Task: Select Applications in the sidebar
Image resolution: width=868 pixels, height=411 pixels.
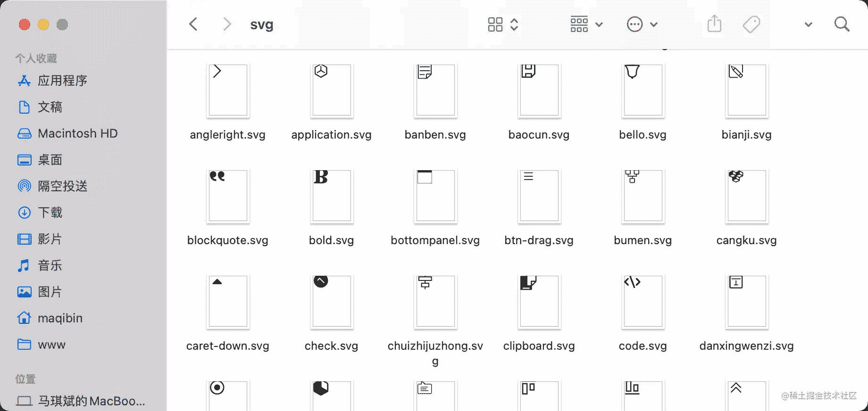Action: (x=62, y=81)
